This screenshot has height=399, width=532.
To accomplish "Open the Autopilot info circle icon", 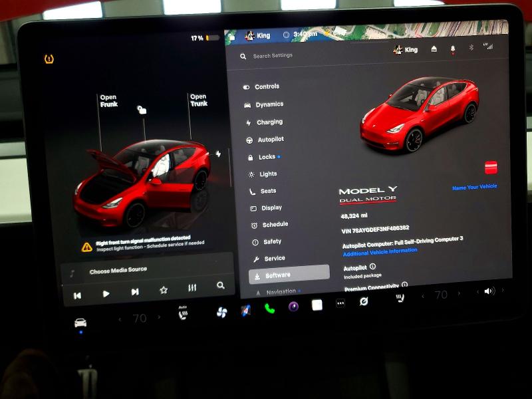I will click(372, 267).
